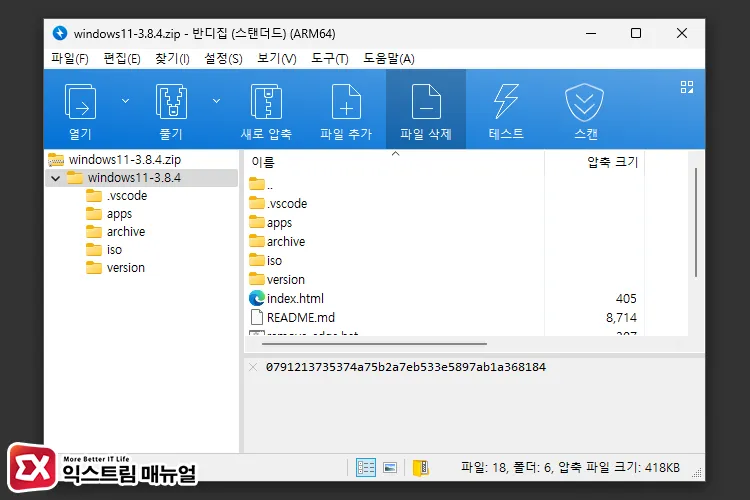Open the 설정(S) menu
This screenshot has width=750, height=500.
[x=223, y=59]
